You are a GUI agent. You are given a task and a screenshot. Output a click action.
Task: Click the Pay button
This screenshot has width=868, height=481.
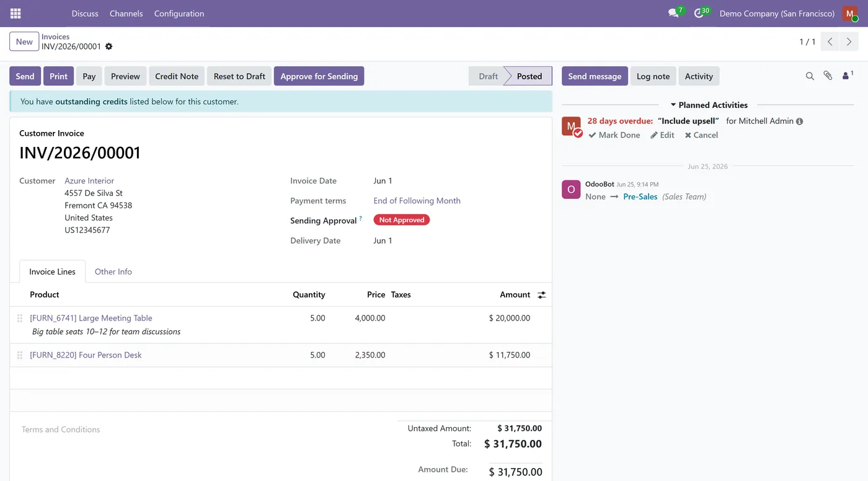coord(89,76)
